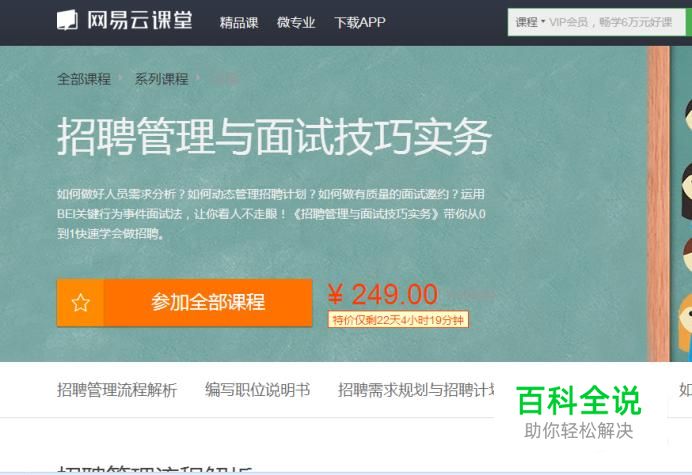Viewport: 692px width, 475px height.
Task: Select 下载APP in top navigation
Action: point(360,22)
